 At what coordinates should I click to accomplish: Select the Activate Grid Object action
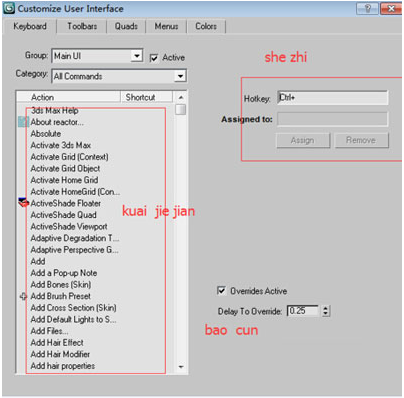[65, 168]
